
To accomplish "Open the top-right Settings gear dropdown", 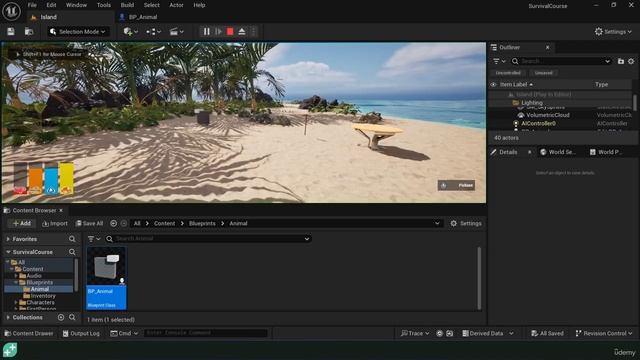I will click(x=613, y=31).
